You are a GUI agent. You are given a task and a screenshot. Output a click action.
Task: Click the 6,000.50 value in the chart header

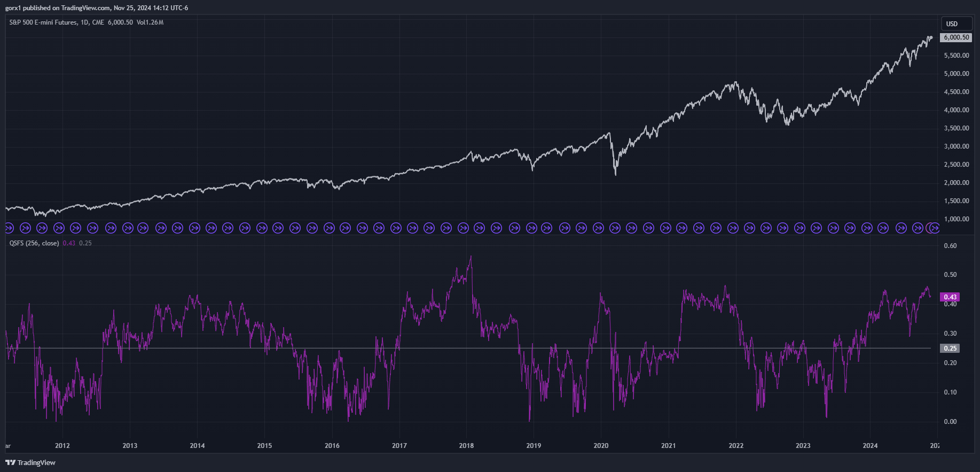[120, 22]
